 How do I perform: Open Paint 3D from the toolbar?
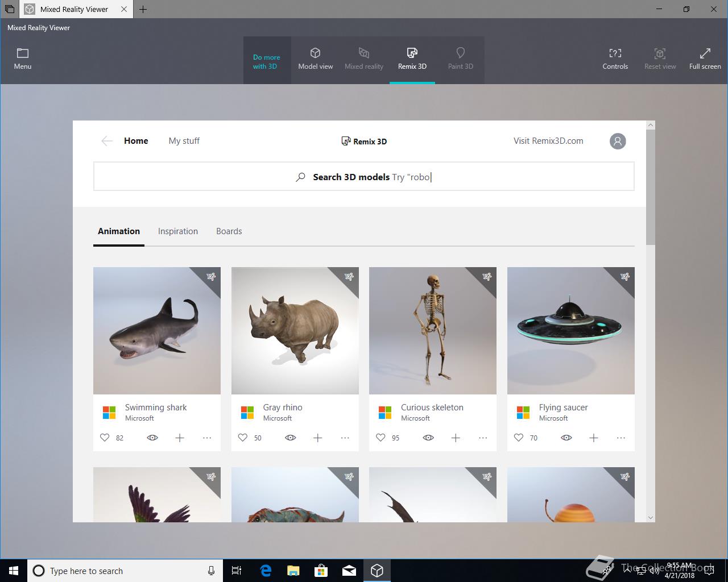(x=461, y=59)
